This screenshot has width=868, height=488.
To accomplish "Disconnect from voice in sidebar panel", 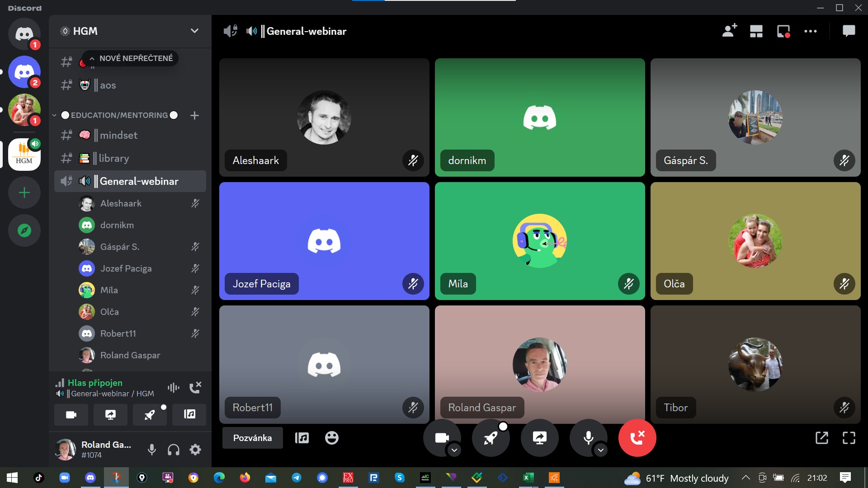I will (x=195, y=387).
